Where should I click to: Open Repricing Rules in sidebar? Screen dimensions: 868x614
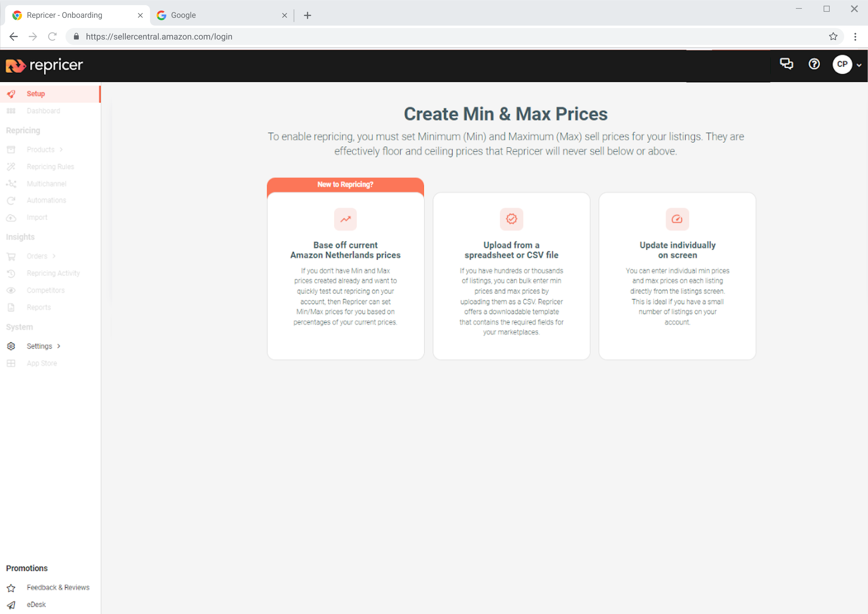(x=50, y=167)
